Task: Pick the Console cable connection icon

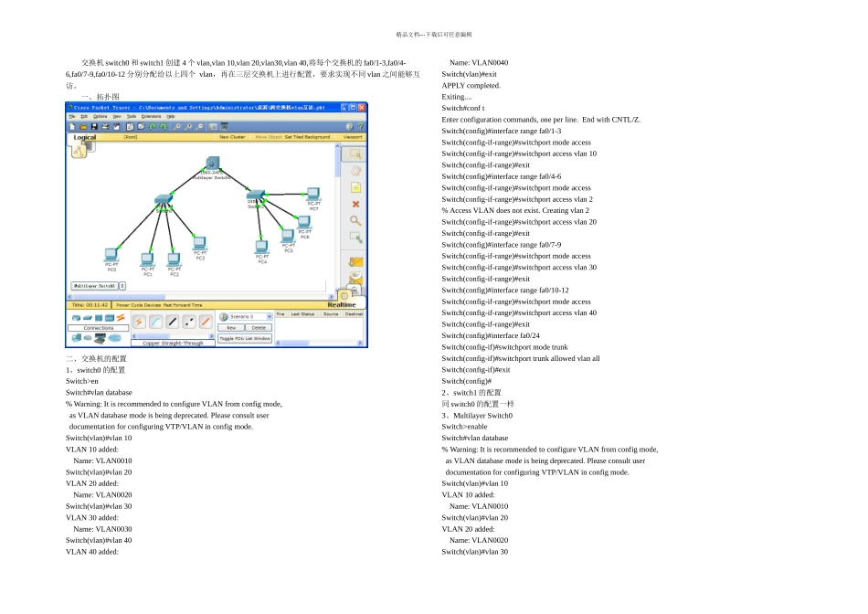Action: tap(156, 322)
